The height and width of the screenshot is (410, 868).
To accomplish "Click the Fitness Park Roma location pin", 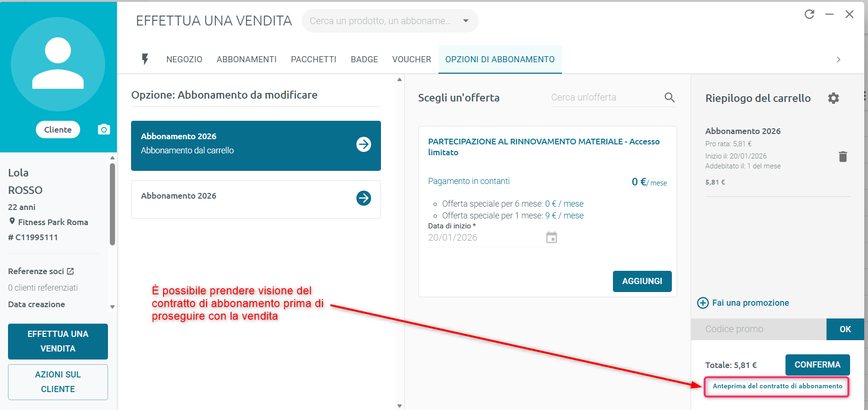I will pyautogui.click(x=12, y=221).
